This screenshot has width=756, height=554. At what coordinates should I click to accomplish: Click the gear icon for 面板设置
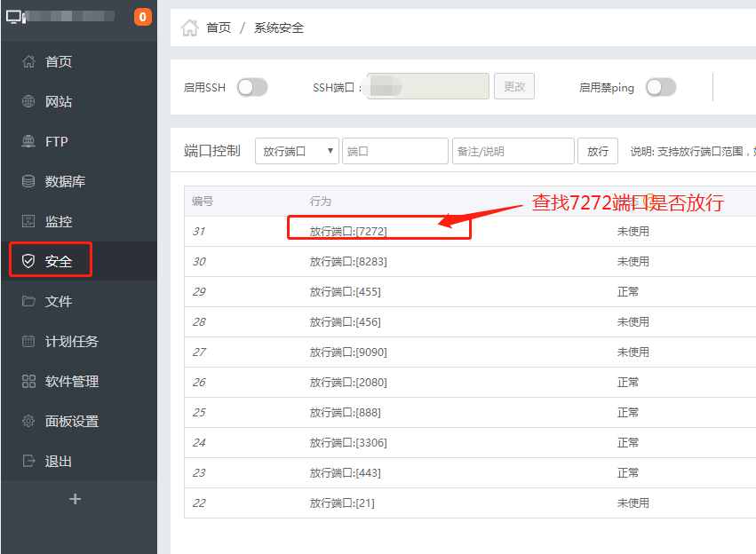pos(28,421)
